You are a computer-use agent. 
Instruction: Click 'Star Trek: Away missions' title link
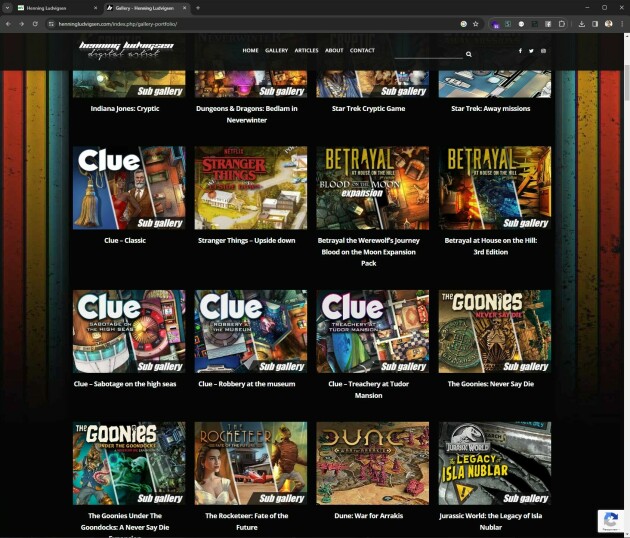pyautogui.click(x=491, y=108)
